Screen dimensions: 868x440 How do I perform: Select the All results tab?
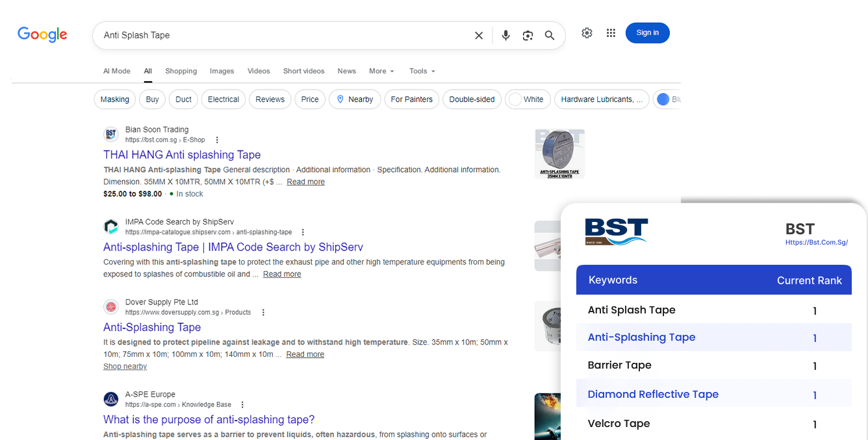coord(148,71)
